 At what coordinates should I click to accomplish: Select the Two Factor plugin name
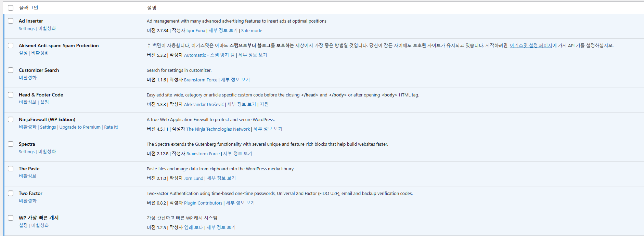[30, 194]
